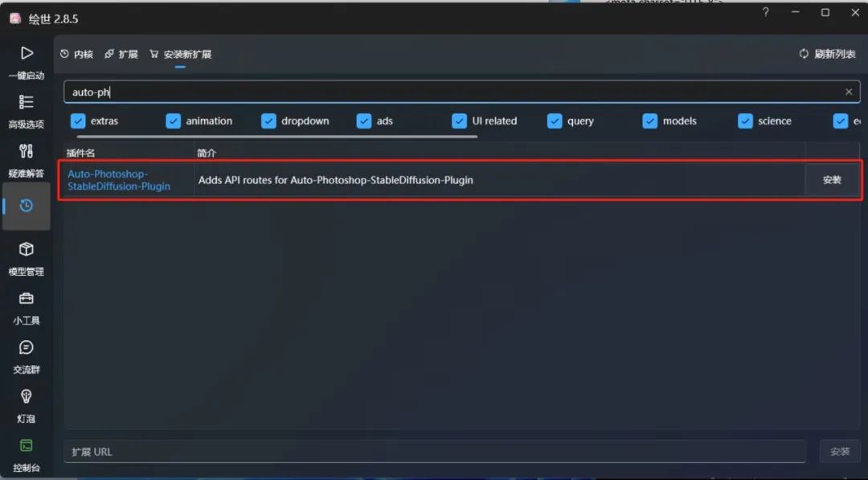Uncheck the UI related filter checkbox
The height and width of the screenshot is (480, 868).
pos(459,121)
